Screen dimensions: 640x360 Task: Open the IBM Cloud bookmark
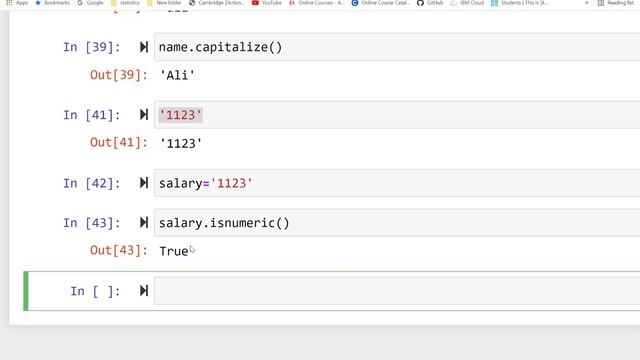467,3
